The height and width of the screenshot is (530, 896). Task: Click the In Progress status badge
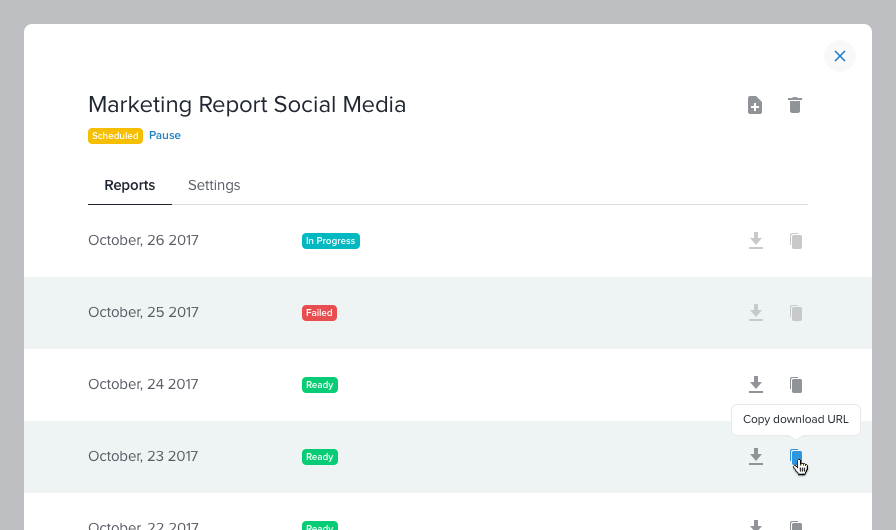tap(331, 241)
